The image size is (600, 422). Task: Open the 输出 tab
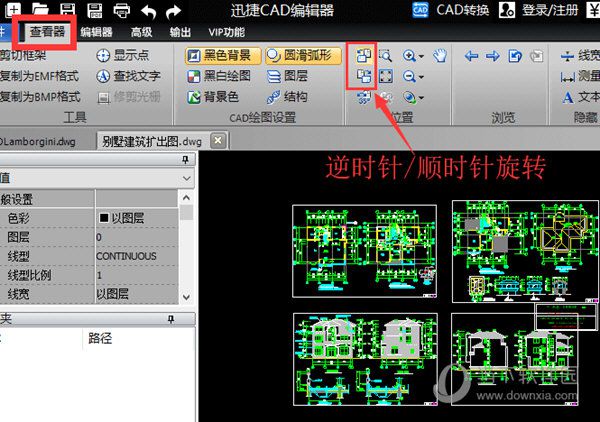[180, 32]
